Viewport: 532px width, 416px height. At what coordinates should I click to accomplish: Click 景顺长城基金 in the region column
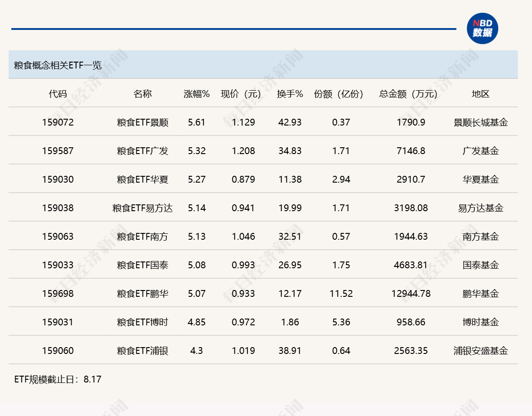pos(480,122)
